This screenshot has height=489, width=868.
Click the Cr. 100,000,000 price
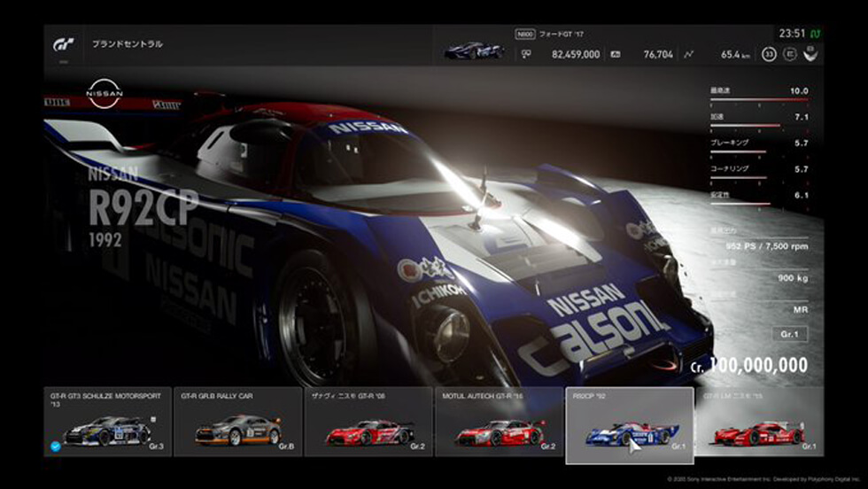749,365
